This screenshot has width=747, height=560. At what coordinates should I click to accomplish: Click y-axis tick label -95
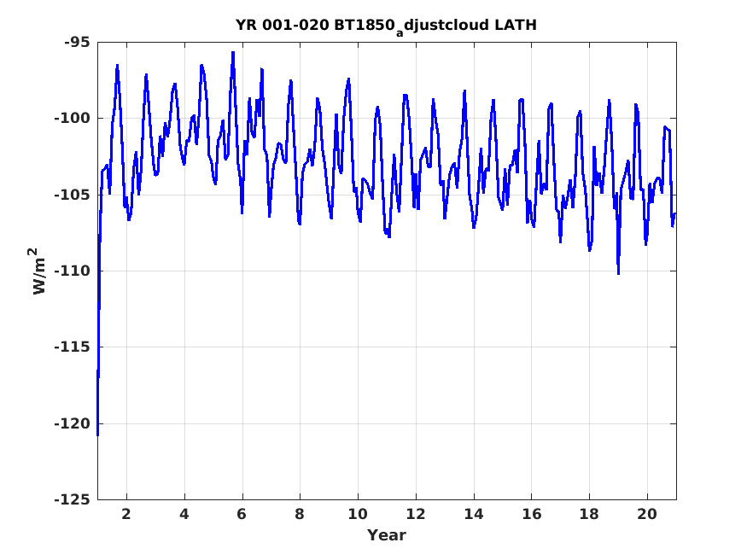77,43
